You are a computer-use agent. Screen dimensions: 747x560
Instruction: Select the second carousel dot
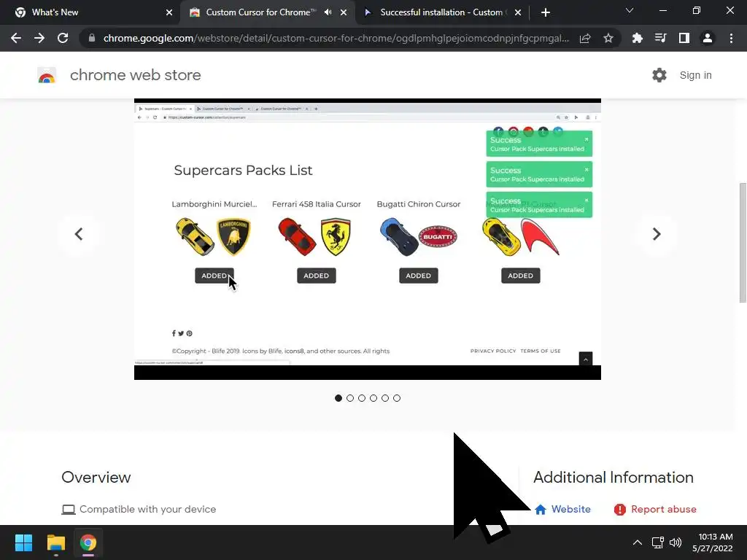point(350,398)
